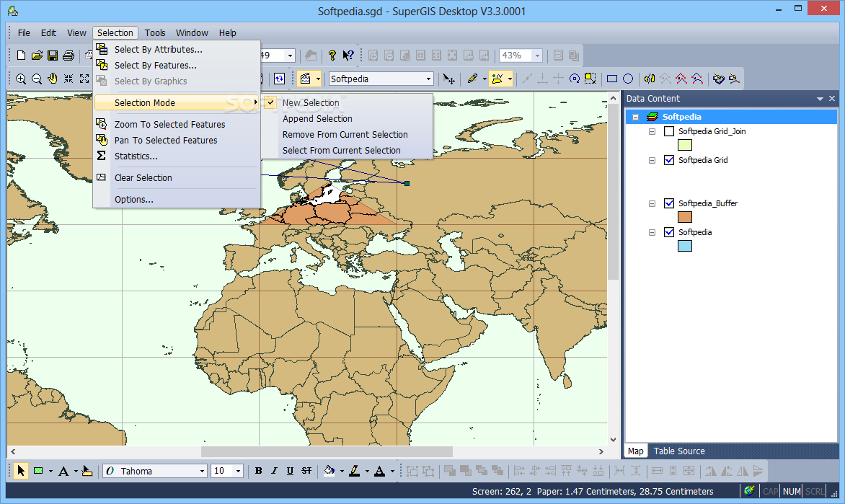The height and width of the screenshot is (504, 845).
Task: Collapse Softpedia Grid layer node
Action: point(652,161)
